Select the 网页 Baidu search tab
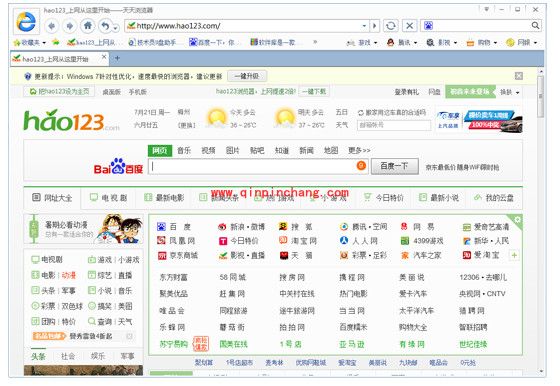This screenshot has height=386, width=560. pyautogui.click(x=160, y=151)
